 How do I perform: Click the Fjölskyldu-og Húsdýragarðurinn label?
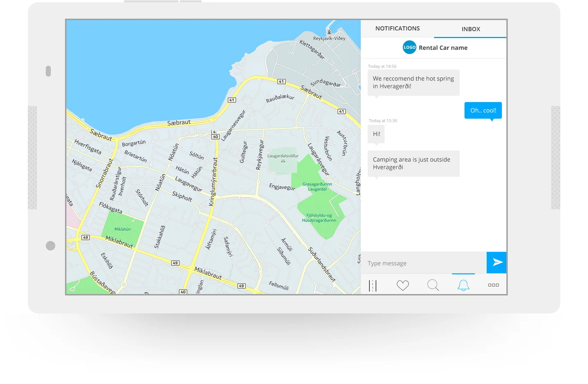pos(319,218)
